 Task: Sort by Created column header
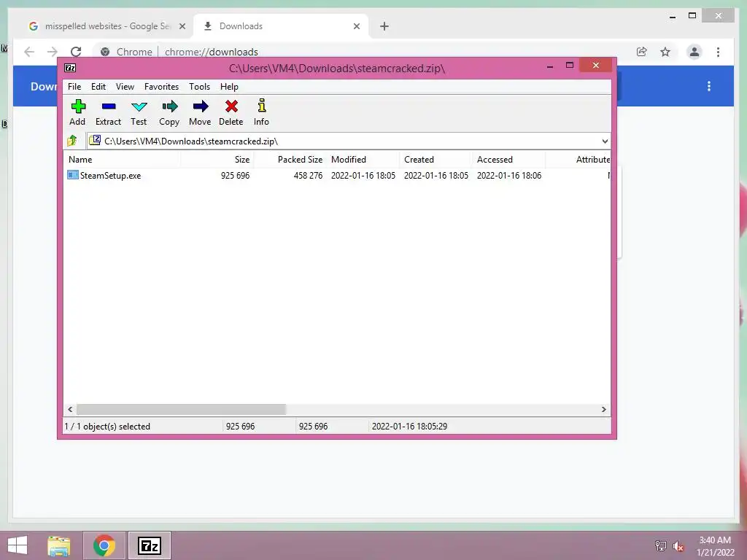436,160
